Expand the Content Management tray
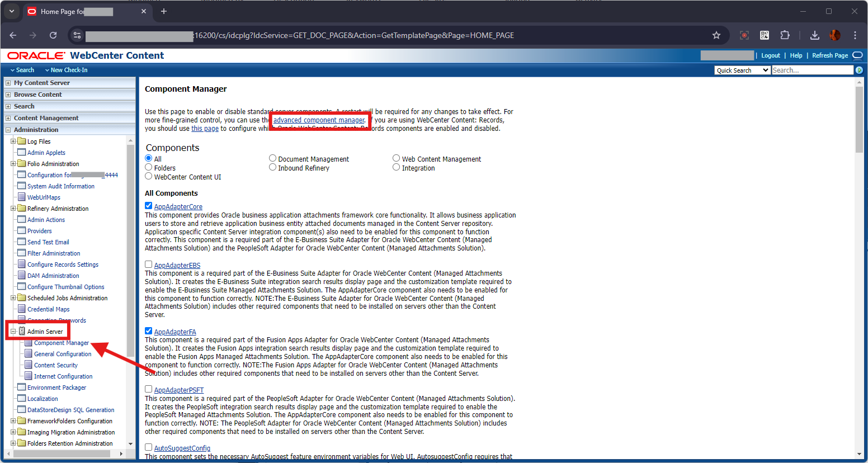Screen dimensions: 868x463 (8, 118)
